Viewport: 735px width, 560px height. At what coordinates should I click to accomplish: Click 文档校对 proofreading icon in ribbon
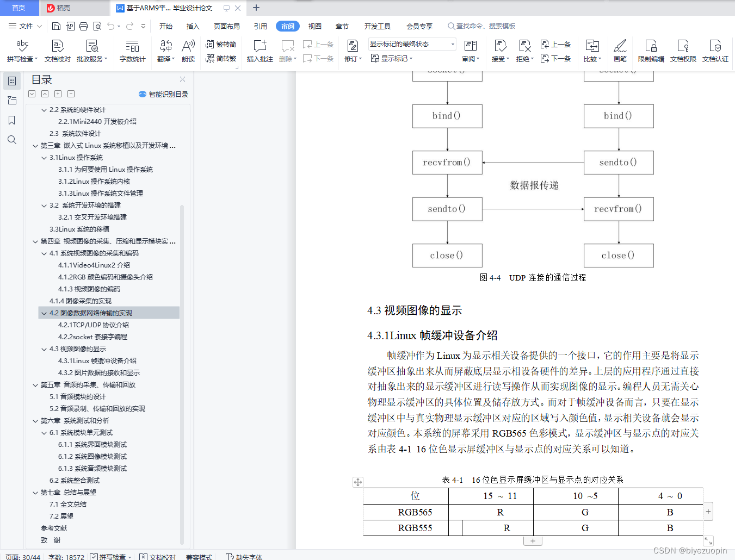pos(58,51)
